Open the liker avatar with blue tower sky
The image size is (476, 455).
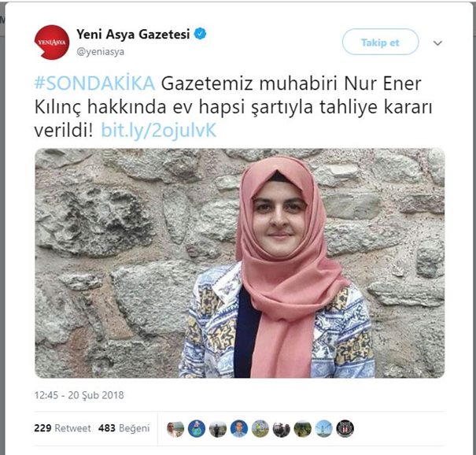pyautogui.click(x=324, y=428)
